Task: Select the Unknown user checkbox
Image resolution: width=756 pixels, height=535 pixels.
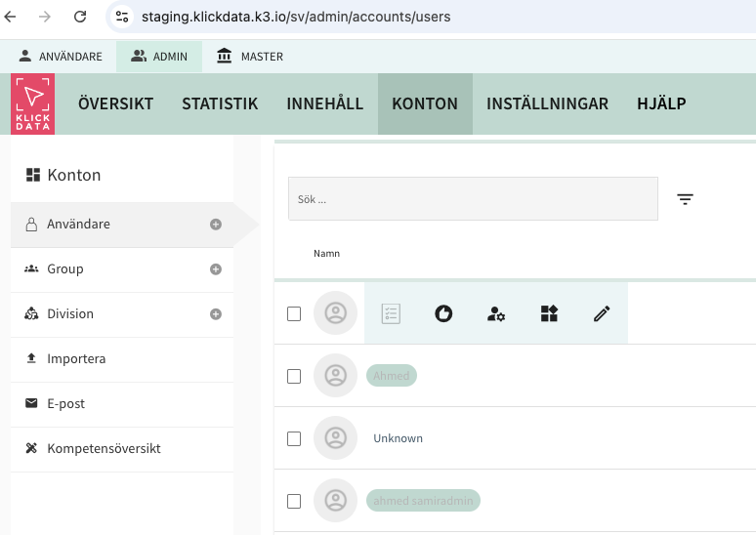Action: [x=294, y=438]
